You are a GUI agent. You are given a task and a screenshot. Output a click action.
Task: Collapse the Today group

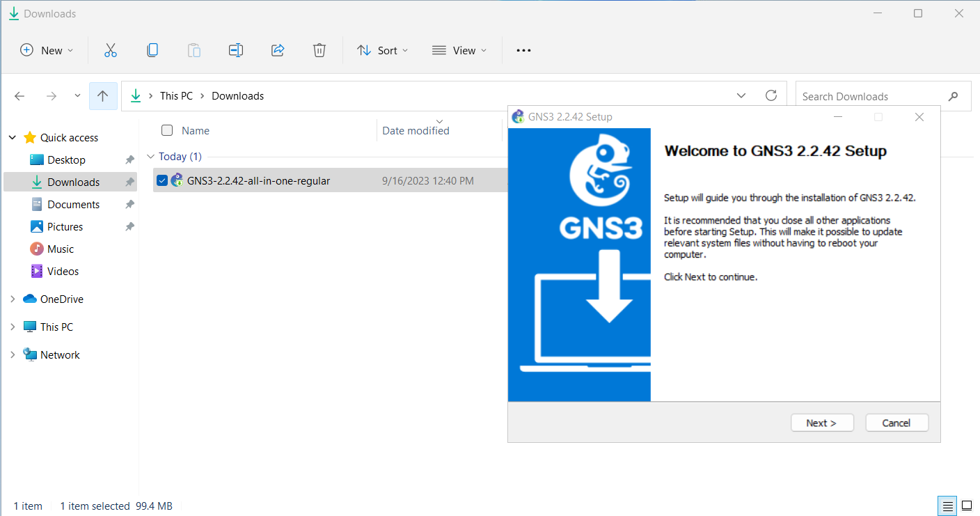coord(150,157)
